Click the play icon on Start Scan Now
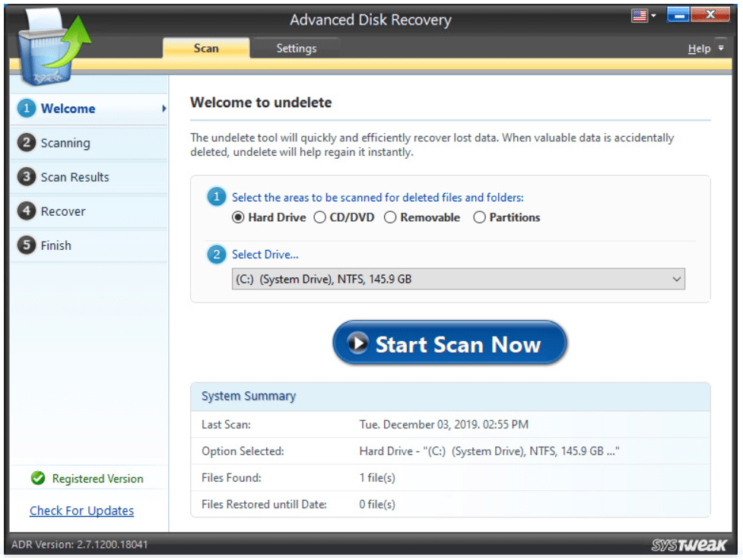Image resolution: width=743 pixels, height=560 pixels. point(357,343)
